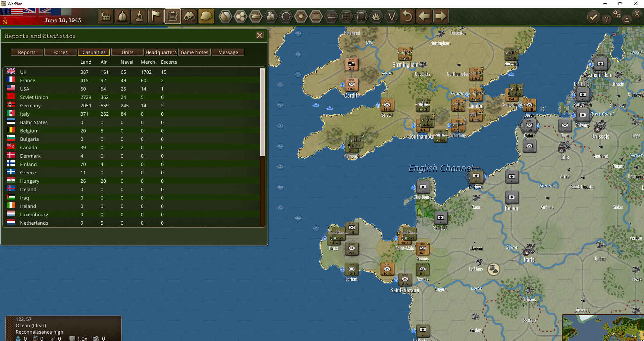
Task: Select the Casualties tab
Action: (94, 52)
